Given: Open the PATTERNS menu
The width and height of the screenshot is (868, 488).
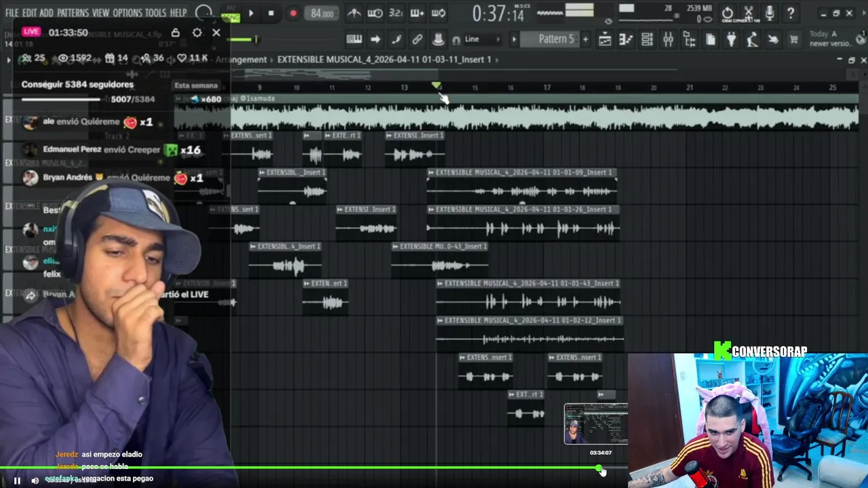Looking at the screenshot, I should click(x=73, y=13).
